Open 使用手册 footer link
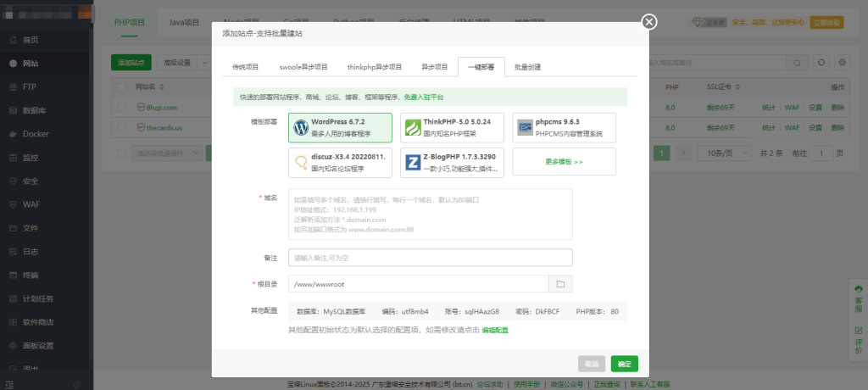Image resolution: width=868 pixels, height=390 pixels. tap(526, 384)
